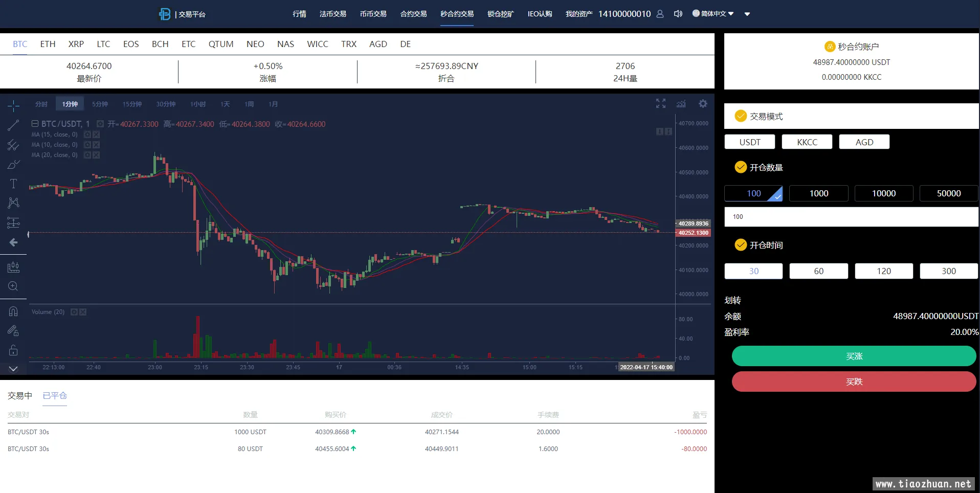Open IEO认购 menu
Screen dimensions: 980x493
(540, 14)
